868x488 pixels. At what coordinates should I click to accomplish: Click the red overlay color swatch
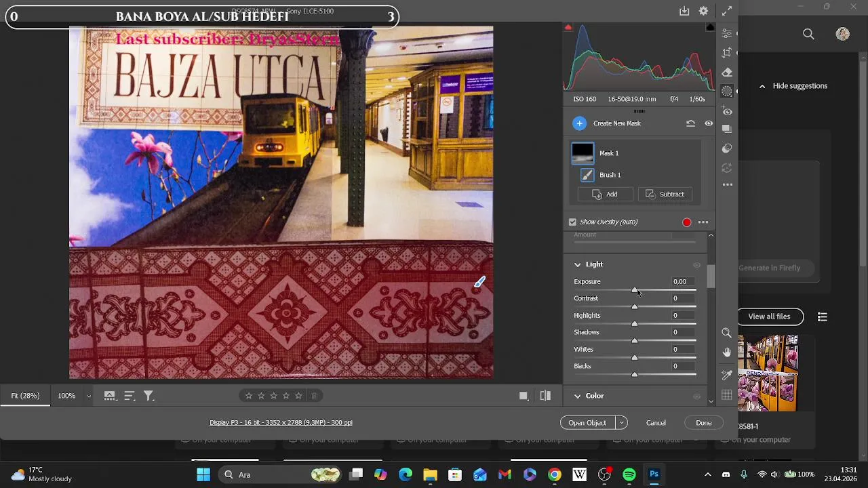(687, 222)
